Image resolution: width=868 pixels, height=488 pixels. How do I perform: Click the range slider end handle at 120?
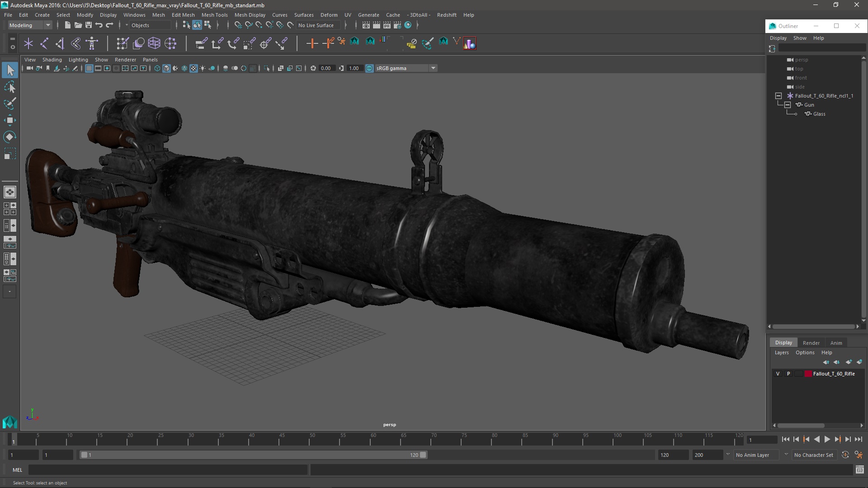point(423,455)
